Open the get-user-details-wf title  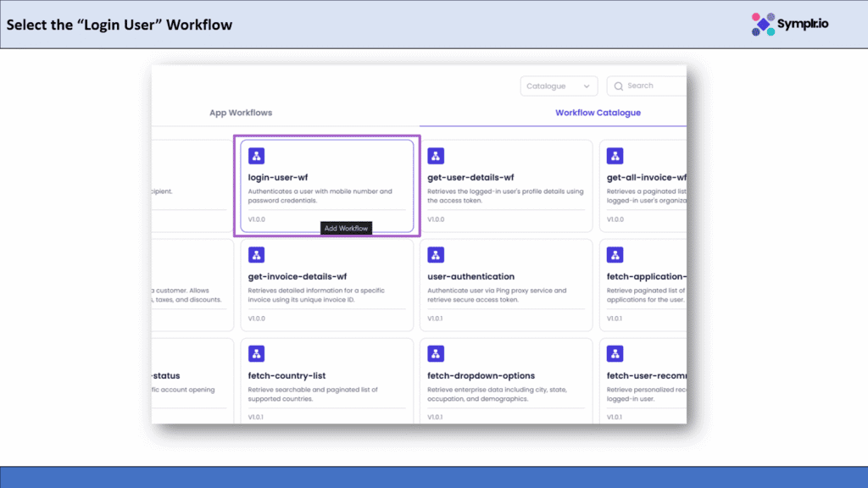coord(470,178)
